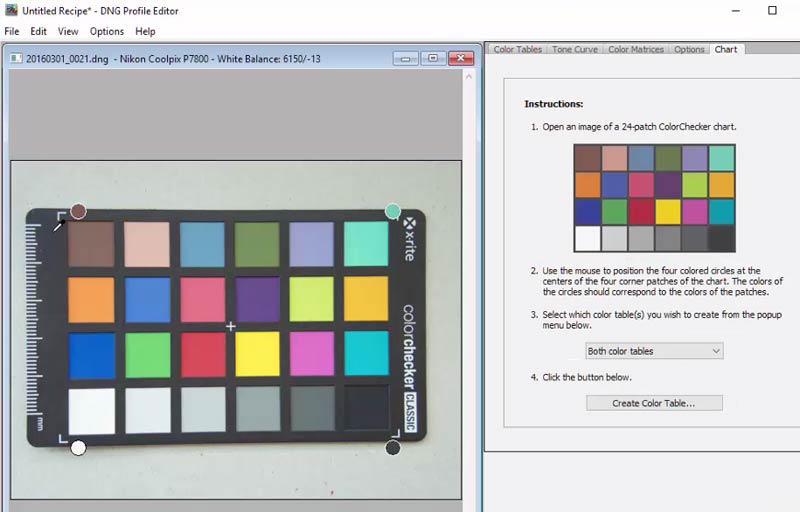
Task: Click the x-rite logo on the chart
Action: [x=410, y=240]
